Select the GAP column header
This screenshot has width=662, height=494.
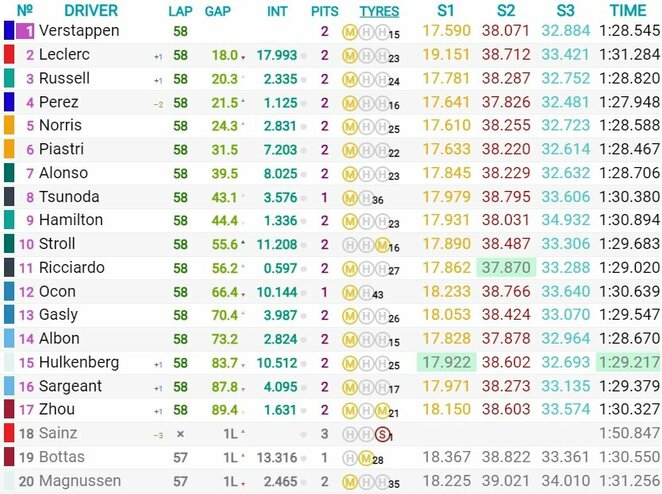point(218,11)
